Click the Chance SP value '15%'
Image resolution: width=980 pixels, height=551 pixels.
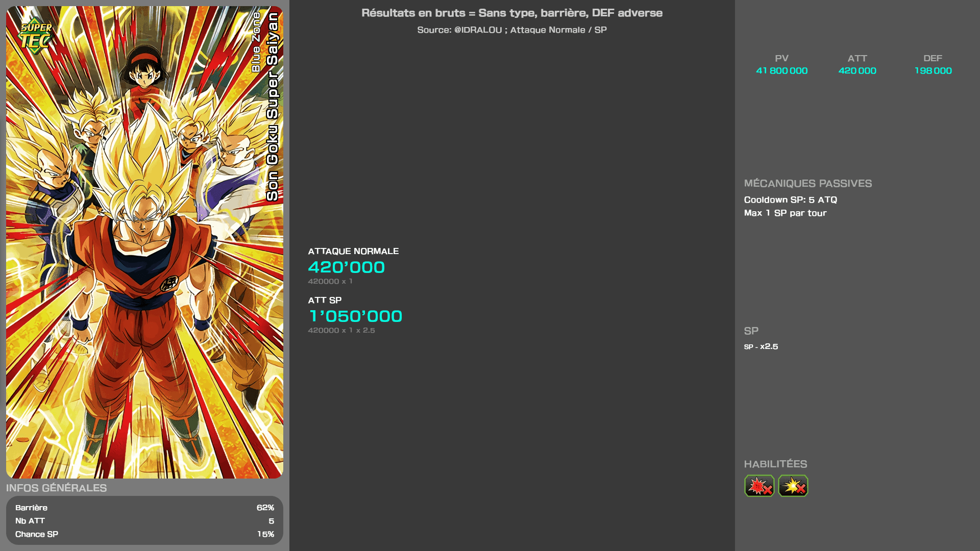(265, 534)
